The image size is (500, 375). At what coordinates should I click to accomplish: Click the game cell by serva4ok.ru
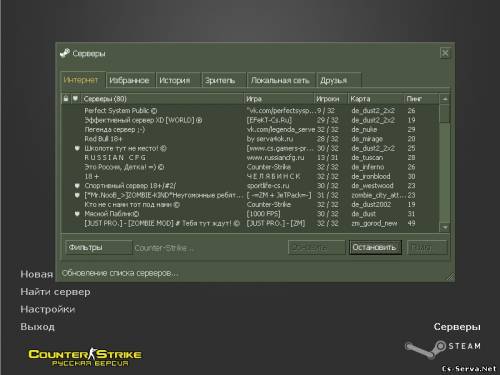pos(270,139)
